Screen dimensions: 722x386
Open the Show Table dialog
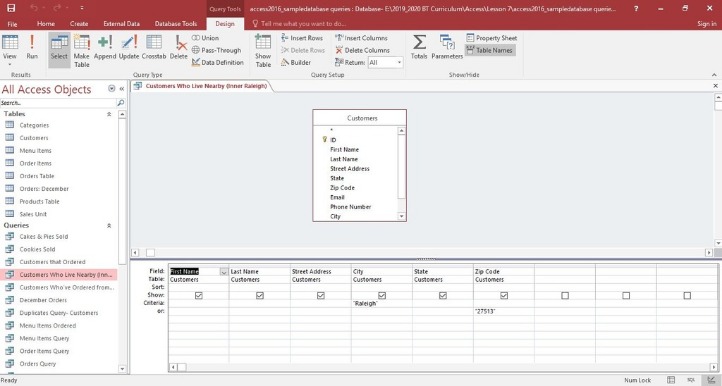coord(263,51)
